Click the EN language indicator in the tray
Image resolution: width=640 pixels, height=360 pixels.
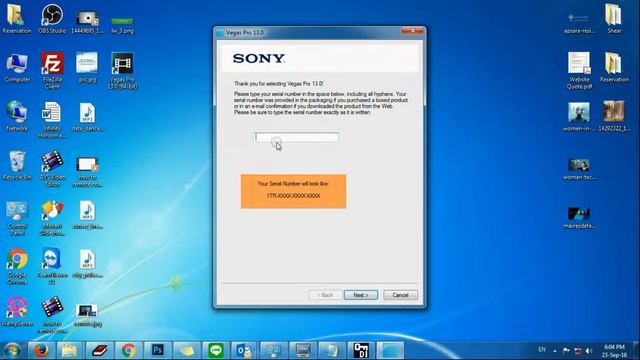pos(542,349)
